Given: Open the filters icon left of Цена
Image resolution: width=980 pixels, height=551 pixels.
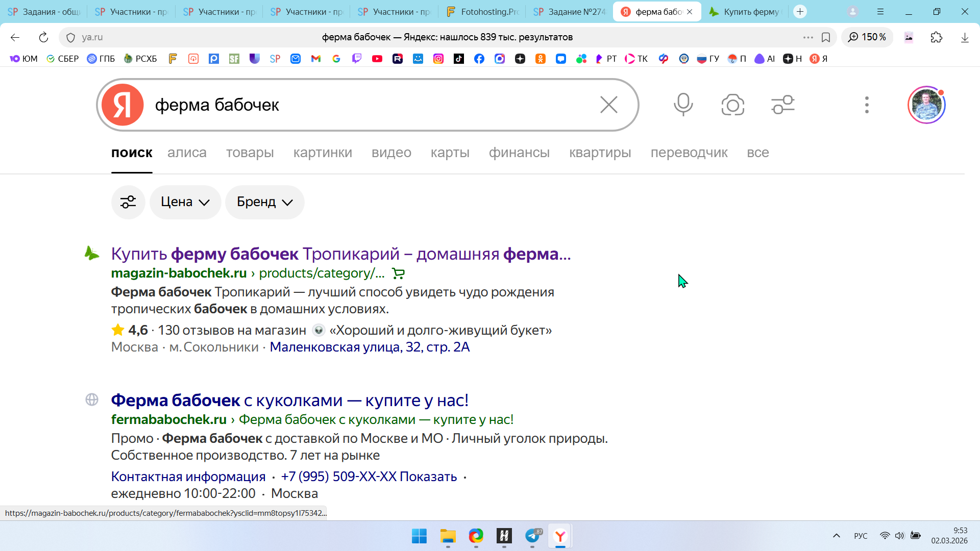Looking at the screenshot, I should click(128, 202).
